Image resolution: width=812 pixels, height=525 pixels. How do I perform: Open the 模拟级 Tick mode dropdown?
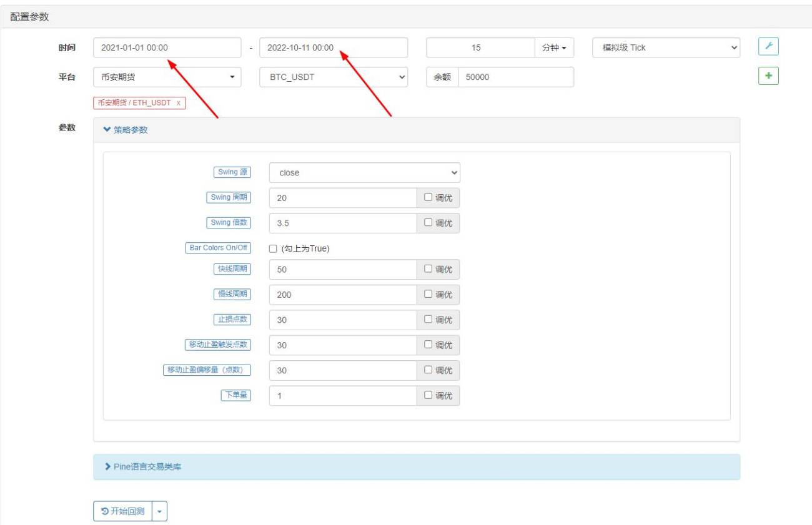666,48
